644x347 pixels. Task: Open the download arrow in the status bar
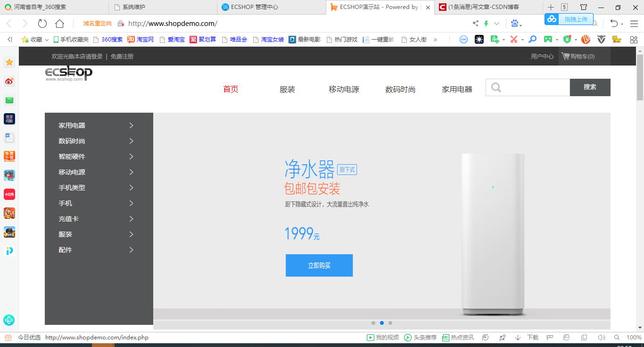click(517, 338)
